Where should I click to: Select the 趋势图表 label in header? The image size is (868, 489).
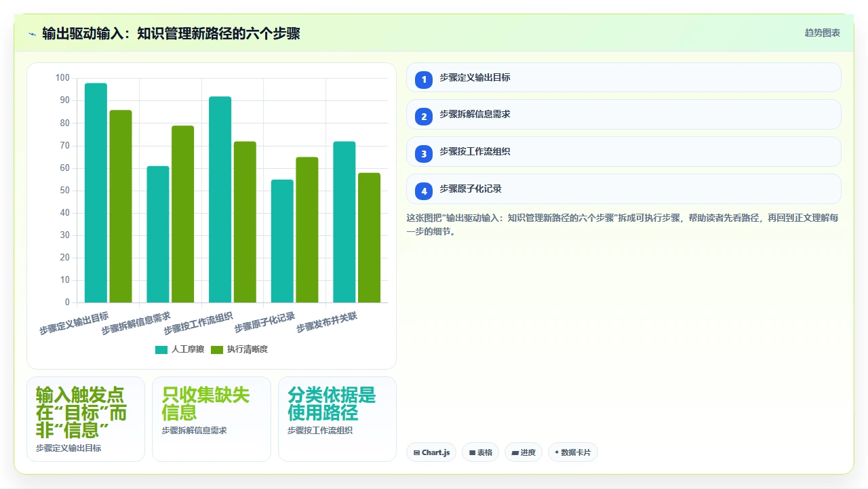(823, 33)
